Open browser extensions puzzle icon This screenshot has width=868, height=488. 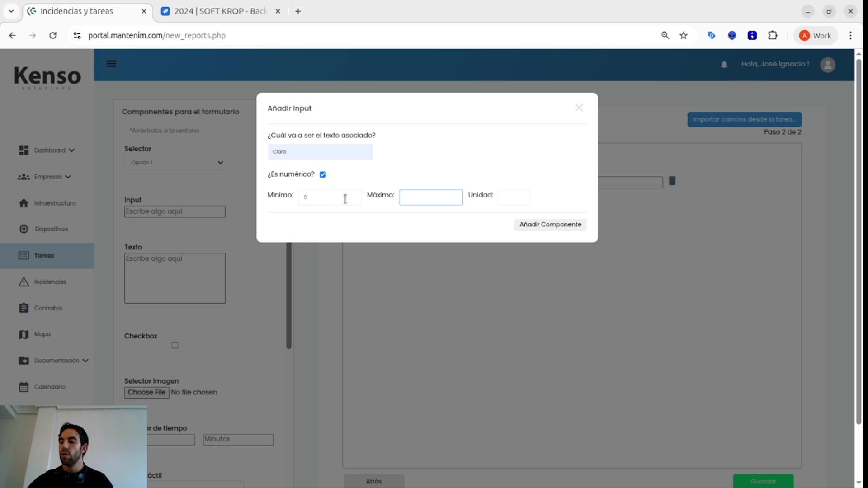click(x=773, y=35)
